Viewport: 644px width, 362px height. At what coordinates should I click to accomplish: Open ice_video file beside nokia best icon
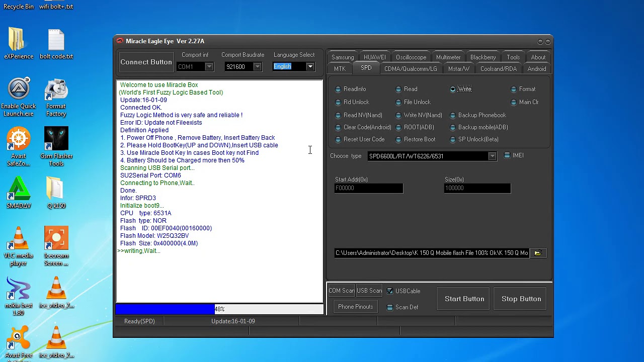tap(56, 293)
